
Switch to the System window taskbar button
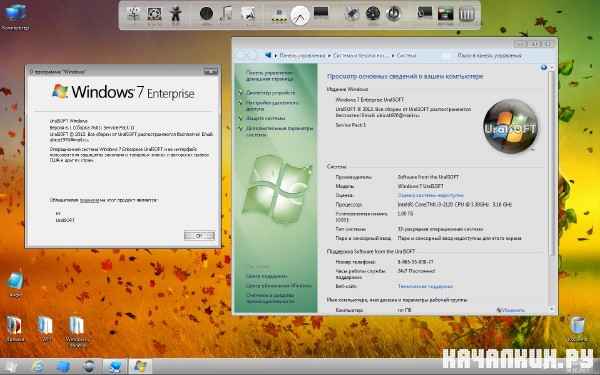[114, 367]
